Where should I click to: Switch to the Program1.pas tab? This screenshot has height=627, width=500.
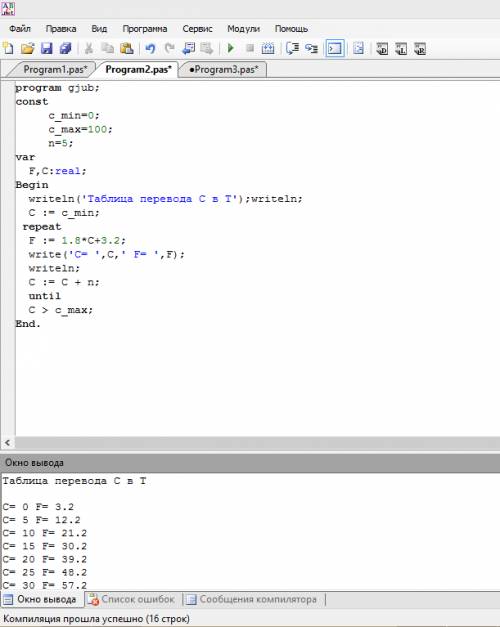coord(55,69)
